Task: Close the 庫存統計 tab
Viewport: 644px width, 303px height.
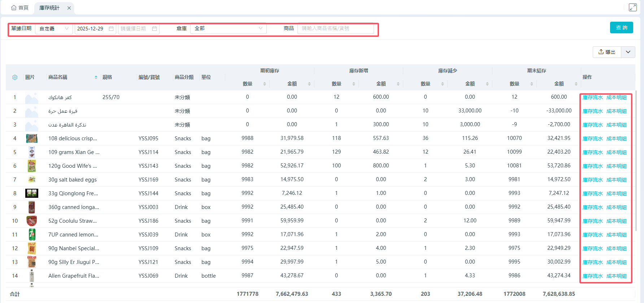Action: click(69, 8)
